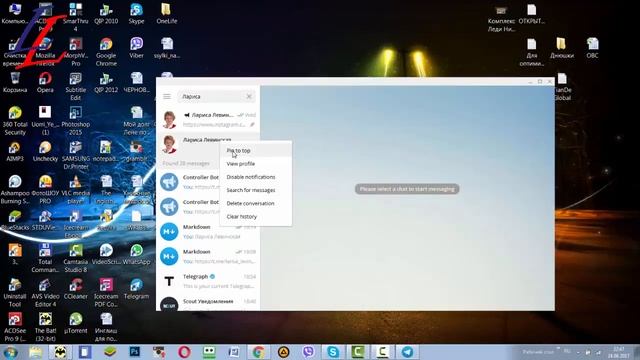Click the Total Commander desktop icon
Viewport: 640px width, 360px height.
tap(45, 259)
